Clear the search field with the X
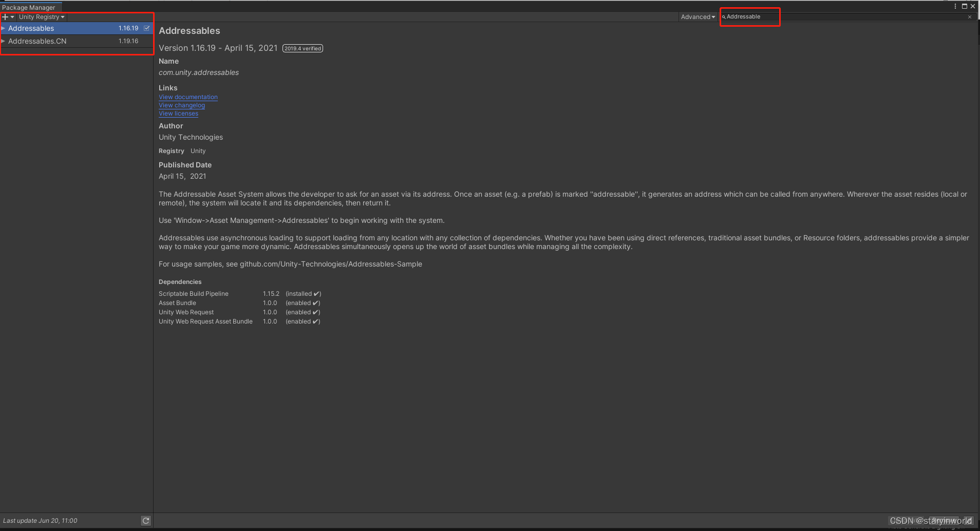This screenshot has width=980, height=531. [x=970, y=17]
